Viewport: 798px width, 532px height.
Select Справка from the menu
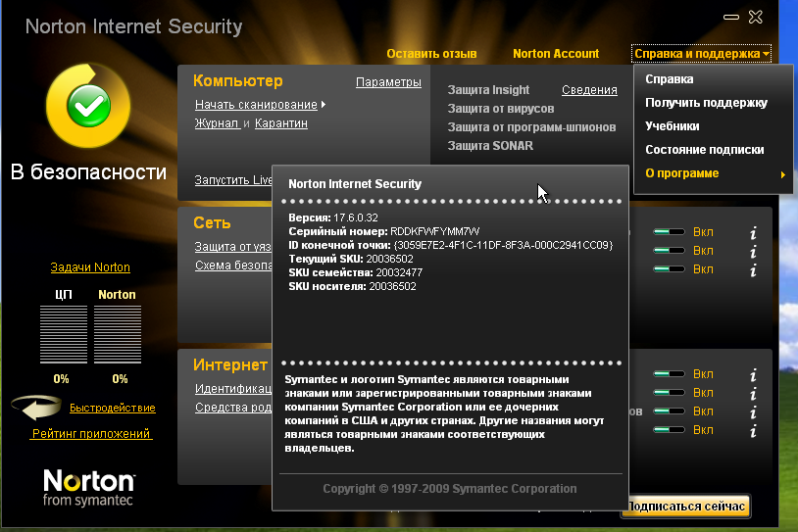(670, 78)
